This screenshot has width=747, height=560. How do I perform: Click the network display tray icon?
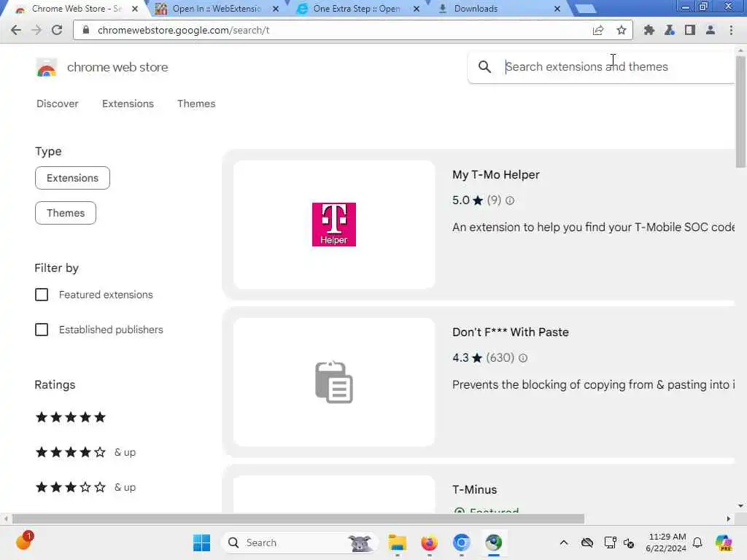click(610, 542)
